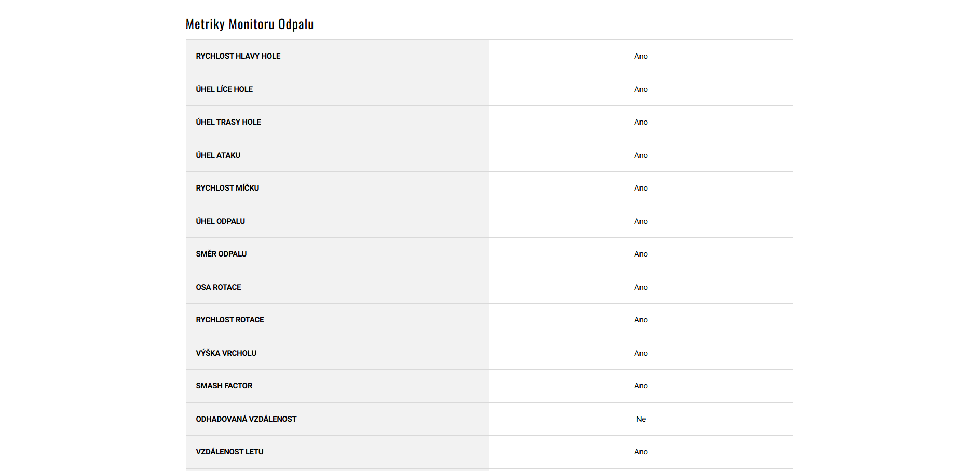Select the Ano value beside SMASH FACTOR
The image size is (980, 471).
641,386
